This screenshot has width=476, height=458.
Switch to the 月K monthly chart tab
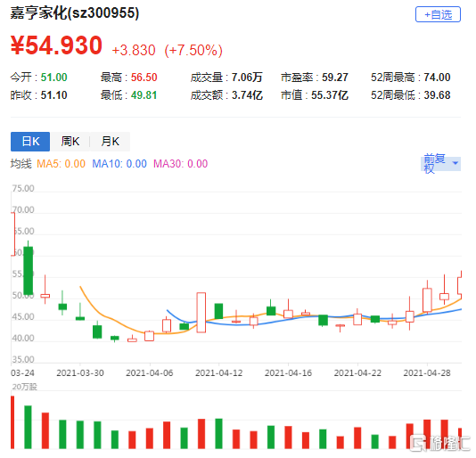[x=111, y=142]
